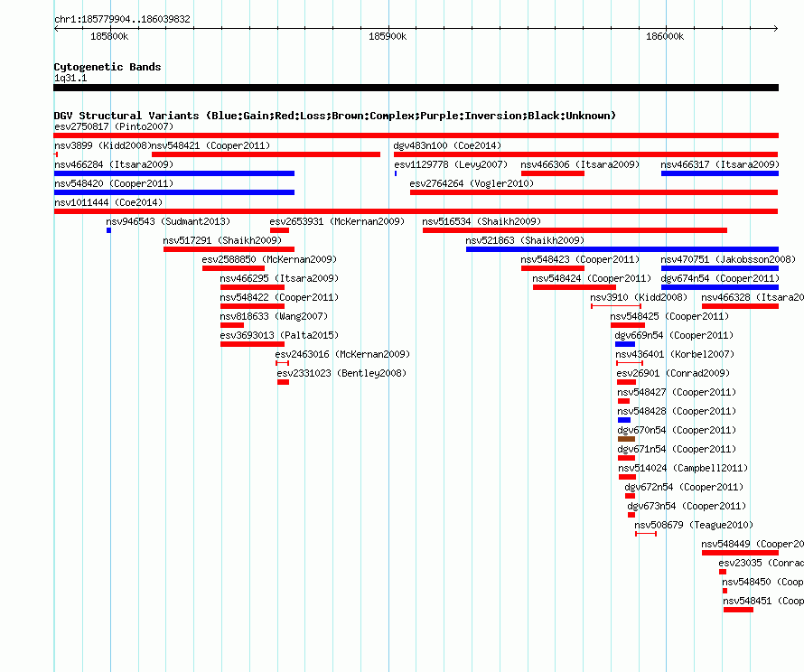804x672 pixels.
Task: Click the 185900k ruler tick label
Action: coord(388,36)
